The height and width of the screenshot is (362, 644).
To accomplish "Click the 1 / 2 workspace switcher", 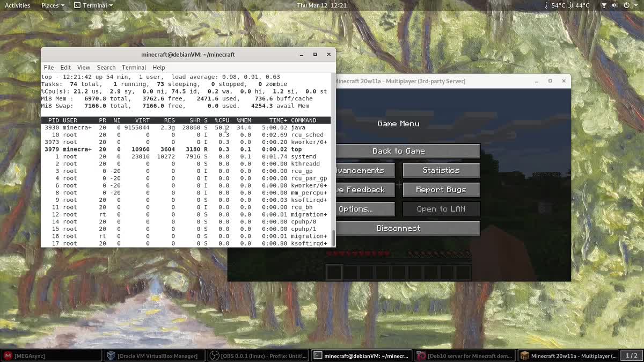I will (632, 356).
